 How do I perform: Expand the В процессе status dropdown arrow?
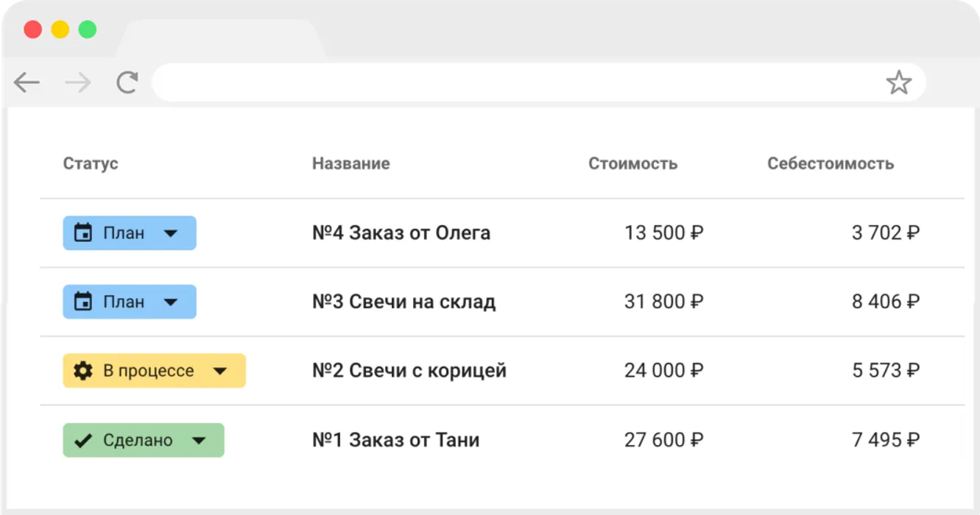[x=220, y=372]
